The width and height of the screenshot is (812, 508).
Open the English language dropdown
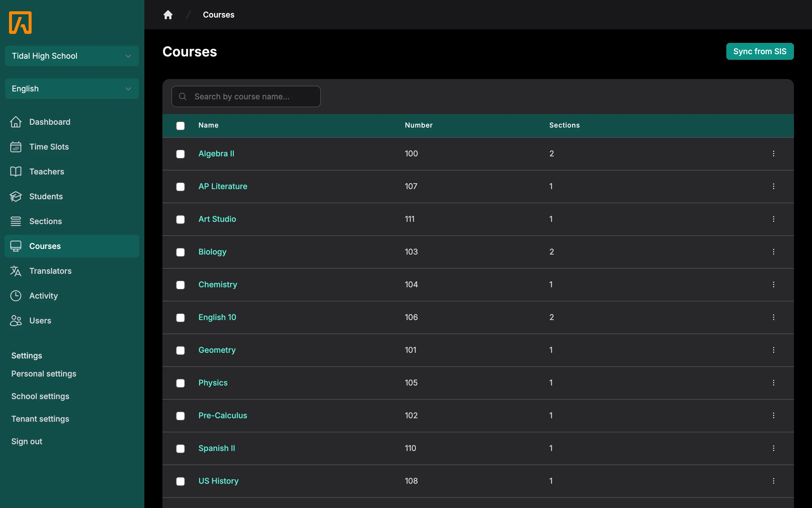click(72, 89)
